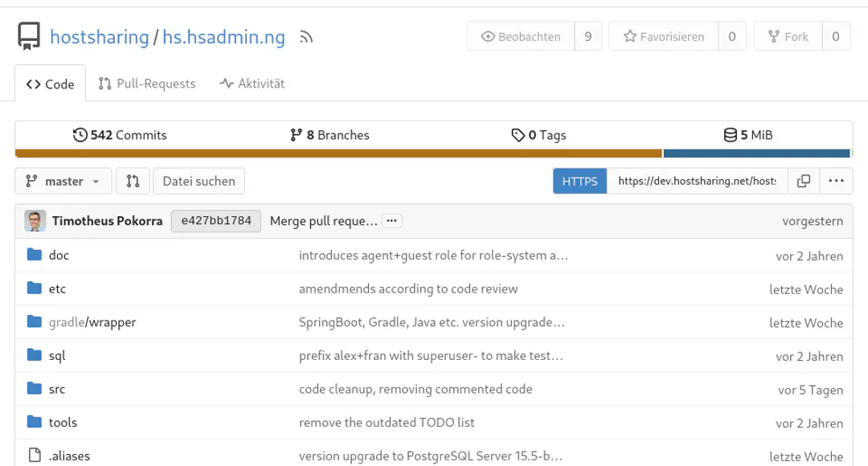The width and height of the screenshot is (868, 466).
Task: Click the 'vor 5 Tagen' timestamp for src
Action: [x=810, y=390]
